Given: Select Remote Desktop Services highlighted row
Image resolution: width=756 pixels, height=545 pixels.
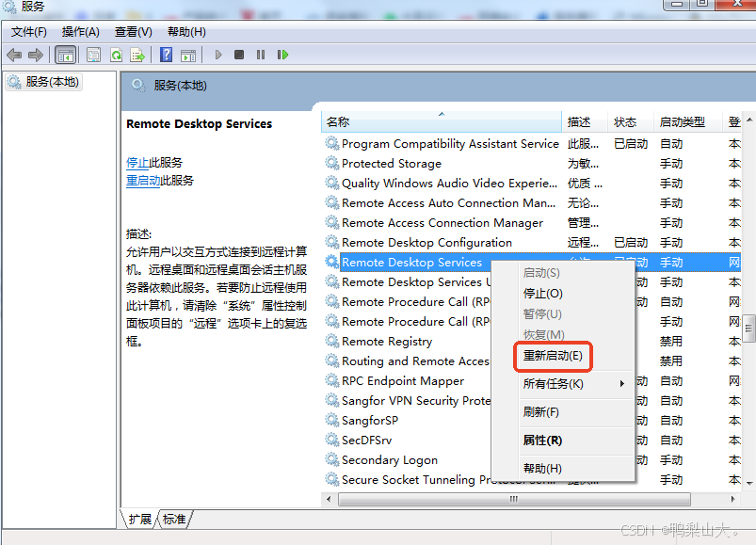Looking at the screenshot, I should point(531,262).
